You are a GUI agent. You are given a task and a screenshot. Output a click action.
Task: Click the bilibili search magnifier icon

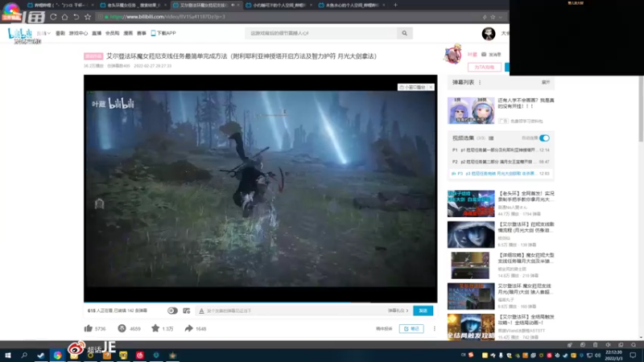tap(405, 33)
